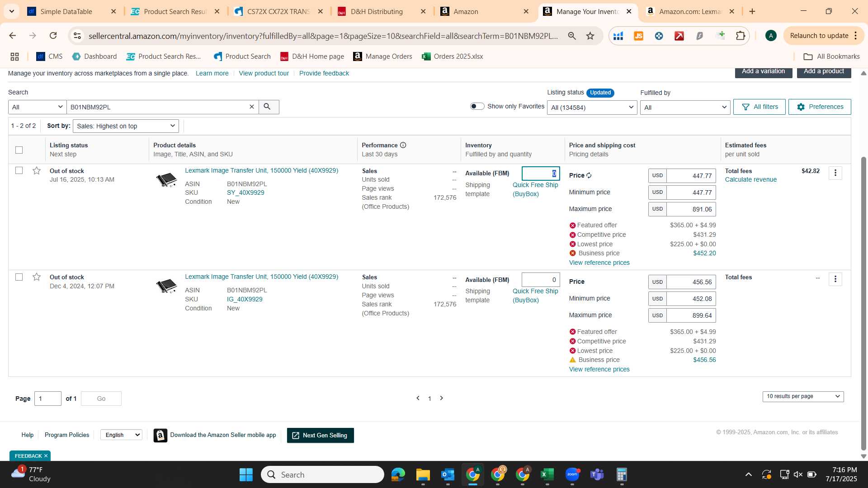Select the checkbox for IG_40X9929 listing
Viewport: 868px width, 488px height.
point(19,277)
